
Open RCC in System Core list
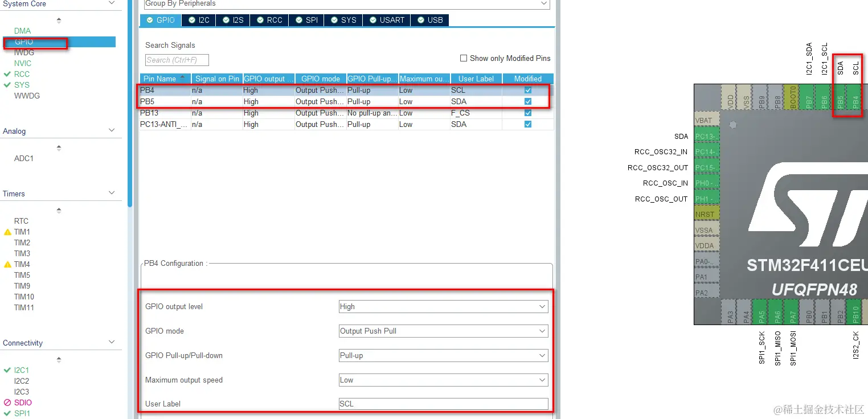tap(22, 74)
